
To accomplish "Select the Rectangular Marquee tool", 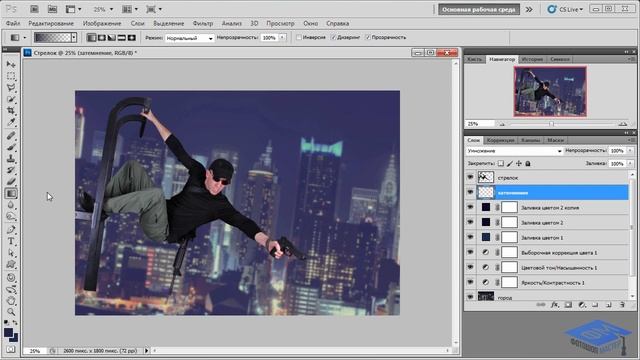I will click(x=11, y=76).
